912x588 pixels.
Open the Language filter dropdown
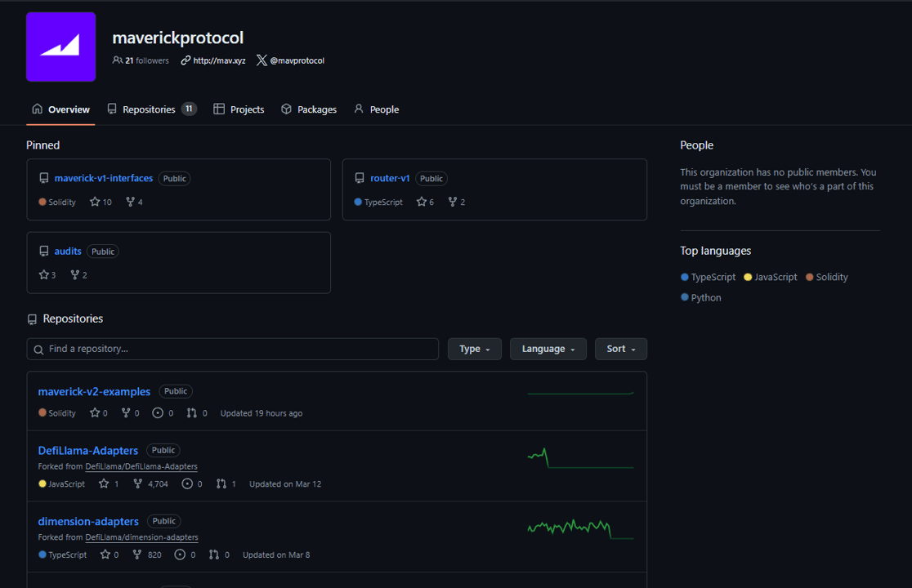[548, 350]
